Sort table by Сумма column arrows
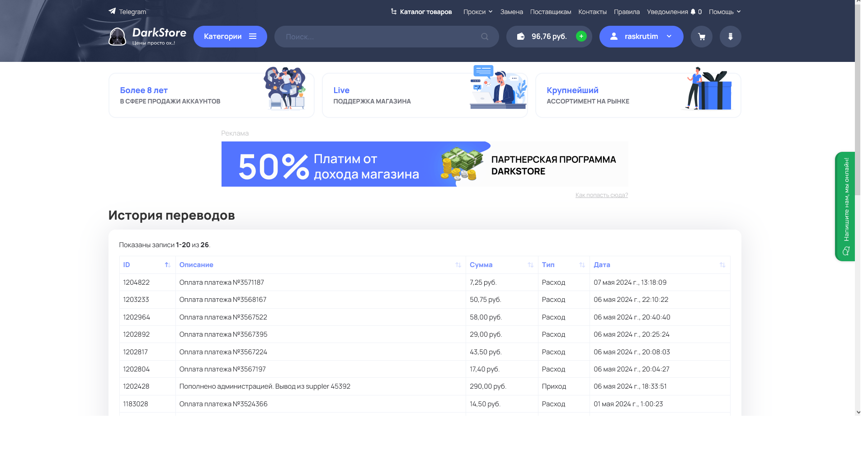Image resolution: width=868 pixels, height=470 pixels. 531,265
